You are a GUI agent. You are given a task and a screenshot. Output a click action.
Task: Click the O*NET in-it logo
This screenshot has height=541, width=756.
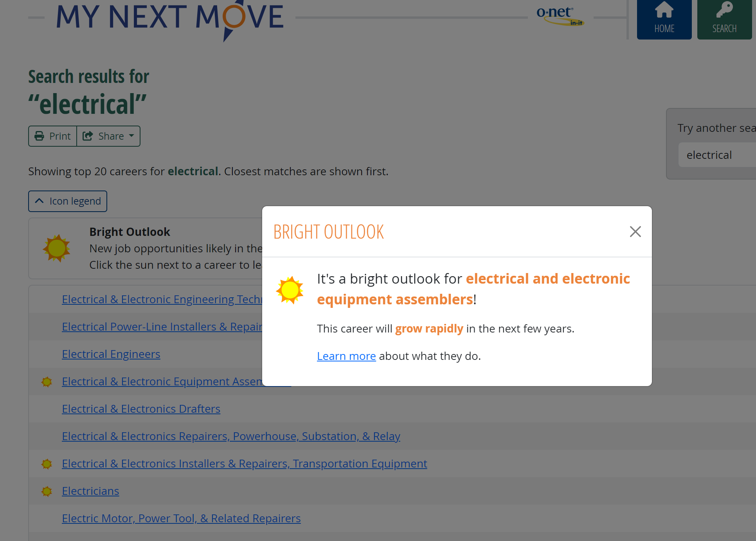click(x=560, y=16)
